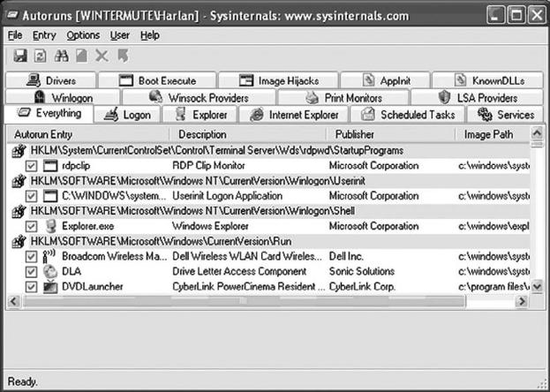Switch to the Internet Explorer tab
Viewport: 550px width, 392px height.
click(294, 115)
